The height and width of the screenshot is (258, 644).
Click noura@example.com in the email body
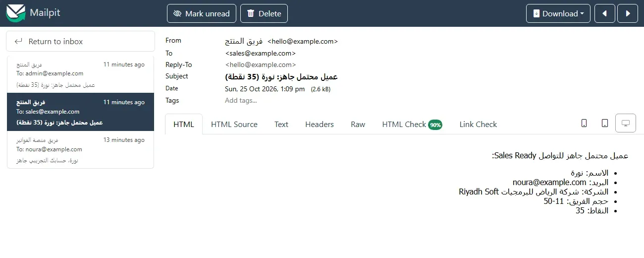click(549, 182)
